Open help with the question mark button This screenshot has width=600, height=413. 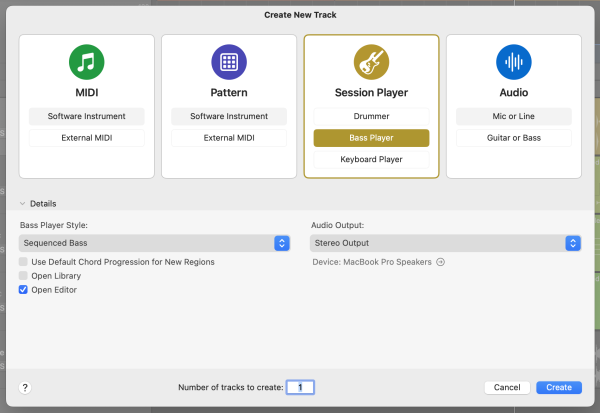(25, 388)
